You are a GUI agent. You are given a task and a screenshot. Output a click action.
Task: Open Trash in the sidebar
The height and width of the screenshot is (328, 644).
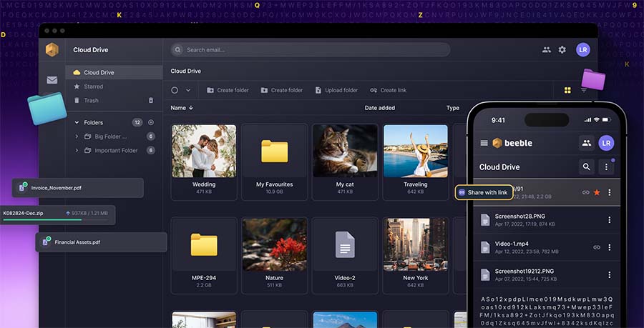(91, 101)
